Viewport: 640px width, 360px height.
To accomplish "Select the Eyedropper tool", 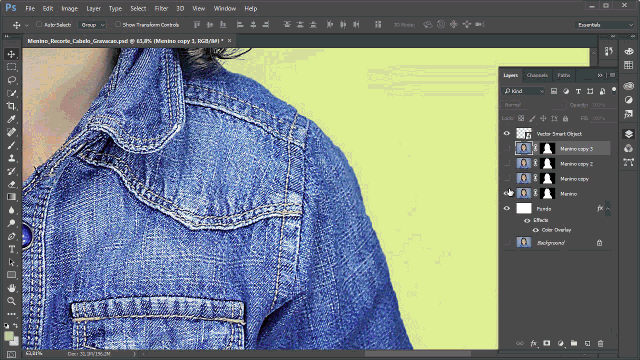I will [11, 119].
